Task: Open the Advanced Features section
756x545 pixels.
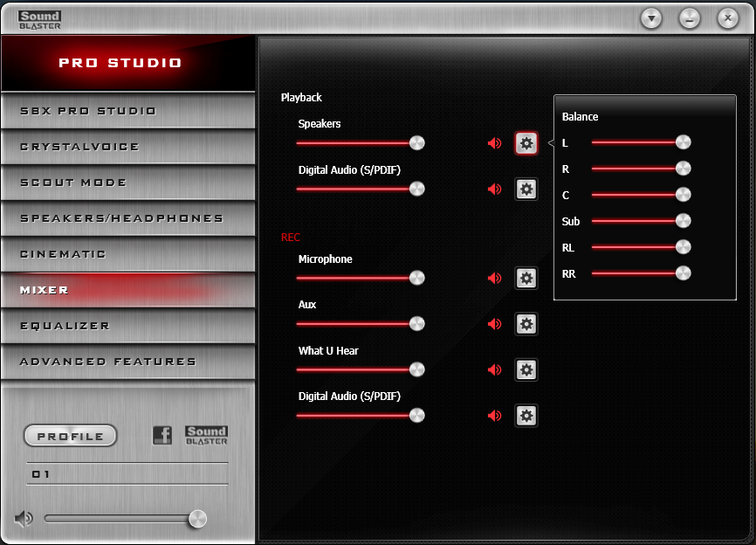Action: [x=127, y=362]
